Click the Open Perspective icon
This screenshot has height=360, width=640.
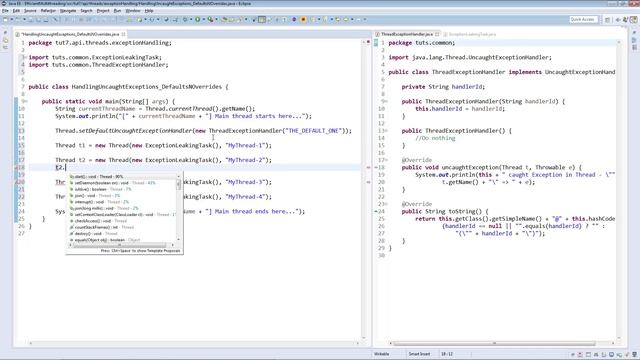(607, 19)
